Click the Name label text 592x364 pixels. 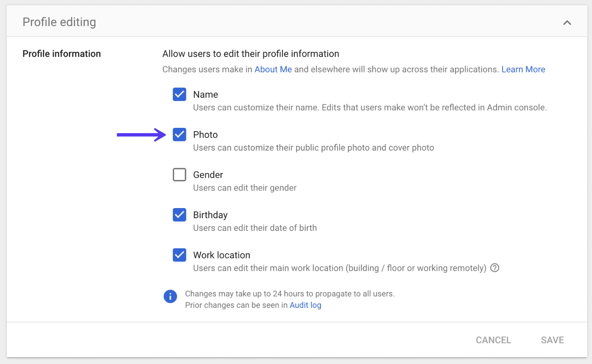click(205, 94)
